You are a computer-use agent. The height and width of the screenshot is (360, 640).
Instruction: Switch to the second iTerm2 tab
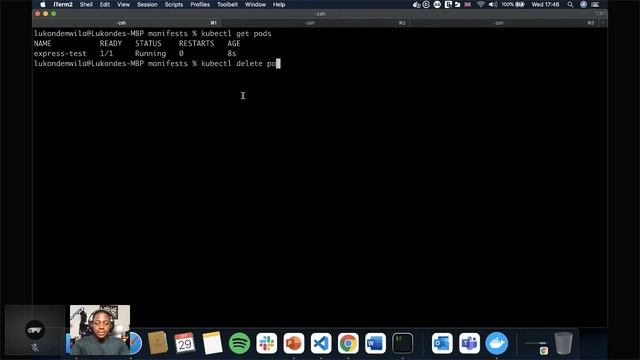pyautogui.click(x=315, y=23)
